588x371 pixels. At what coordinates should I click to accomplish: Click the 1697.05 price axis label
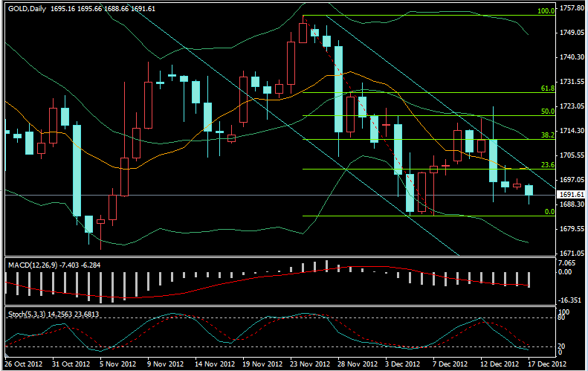point(572,180)
